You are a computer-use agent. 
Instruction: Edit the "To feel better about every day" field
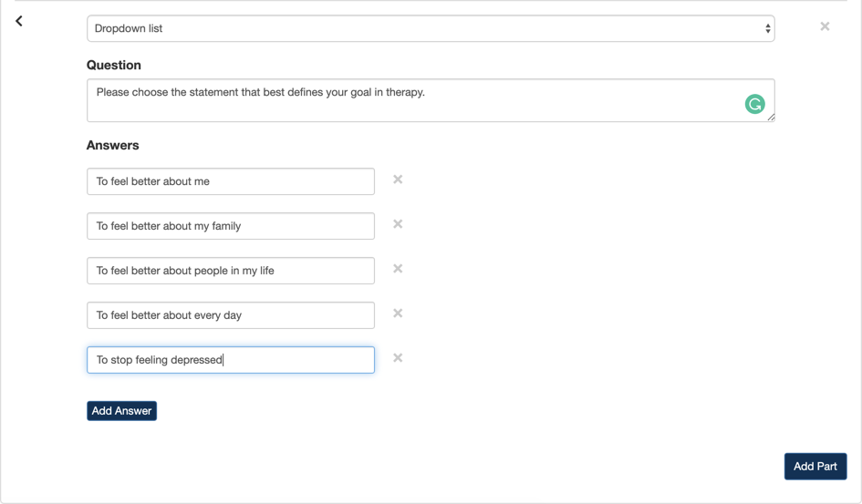pyautogui.click(x=230, y=315)
